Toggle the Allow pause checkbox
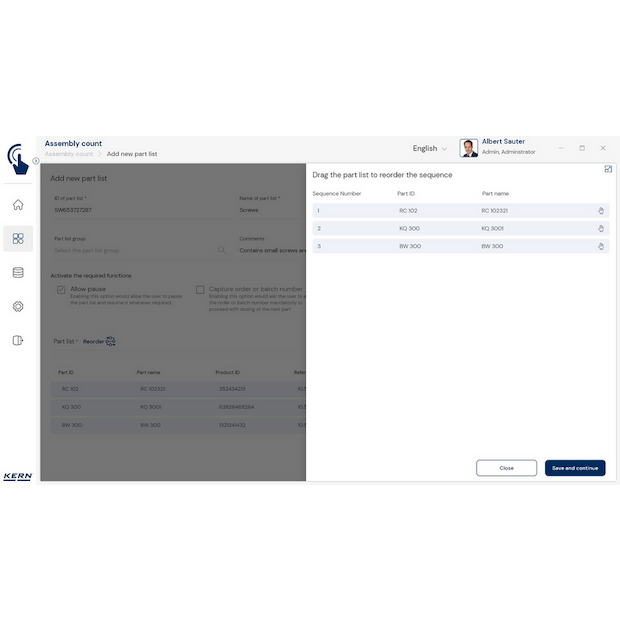This screenshot has height=620, width=620. point(61,290)
